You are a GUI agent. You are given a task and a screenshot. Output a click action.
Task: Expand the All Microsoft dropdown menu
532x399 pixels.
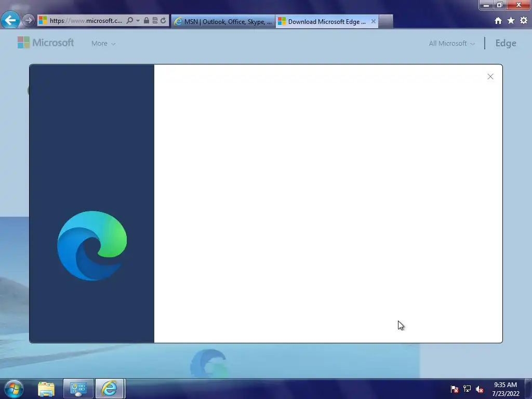coord(451,44)
